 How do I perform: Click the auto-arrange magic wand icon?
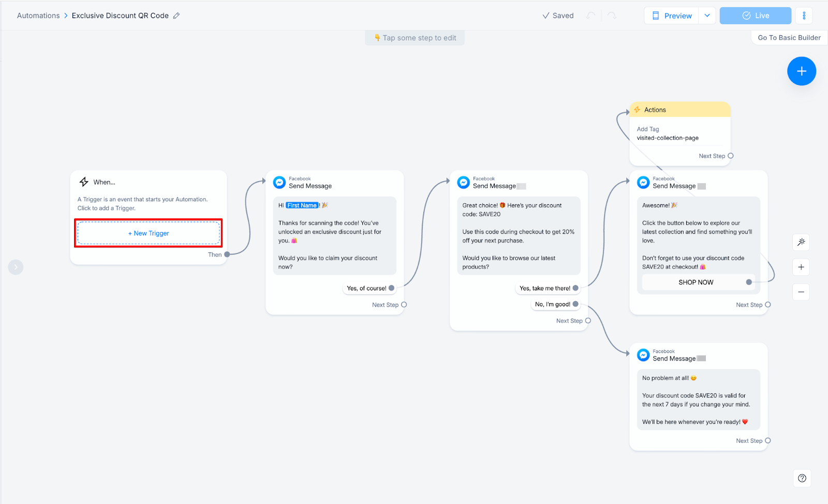[801, 242]
